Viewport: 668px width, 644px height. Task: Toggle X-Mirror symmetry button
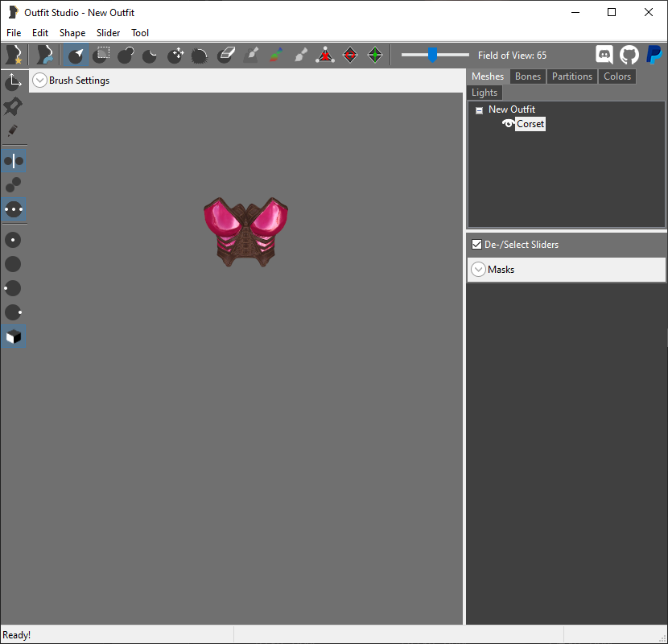14,161
